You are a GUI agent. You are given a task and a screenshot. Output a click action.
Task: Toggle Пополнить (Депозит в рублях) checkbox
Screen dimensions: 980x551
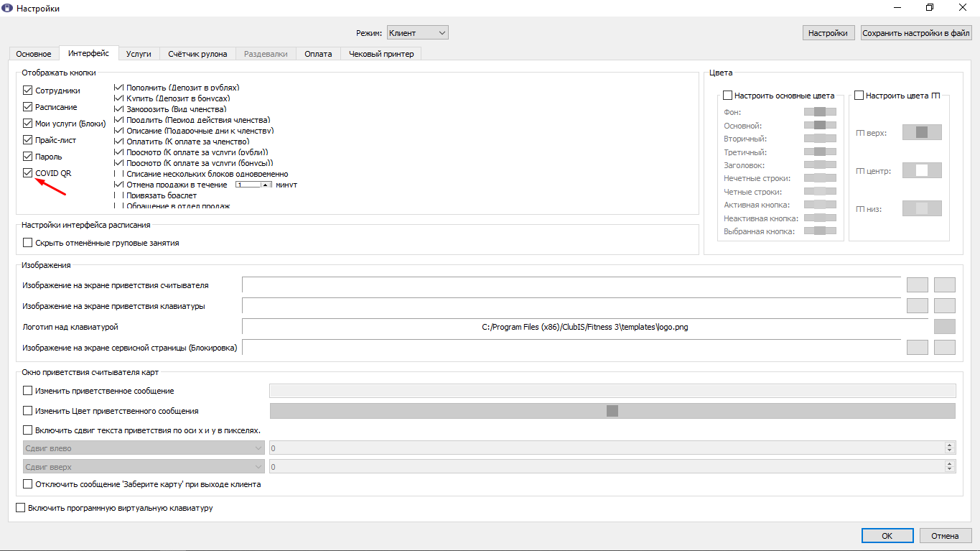[x=119, y=88]
